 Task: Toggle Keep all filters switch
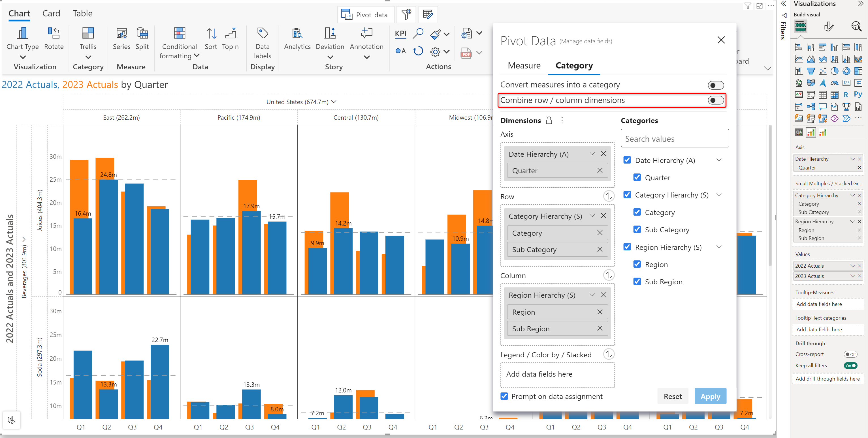850,366
